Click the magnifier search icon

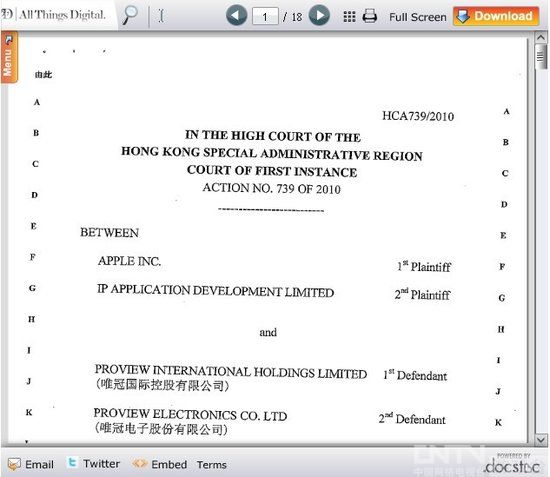130,15
